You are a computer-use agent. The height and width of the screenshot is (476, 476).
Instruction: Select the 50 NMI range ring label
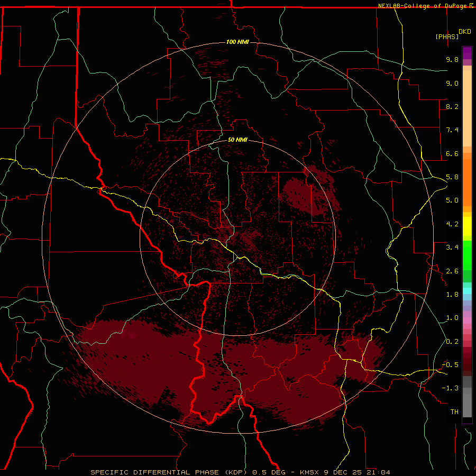pos(237,140)
